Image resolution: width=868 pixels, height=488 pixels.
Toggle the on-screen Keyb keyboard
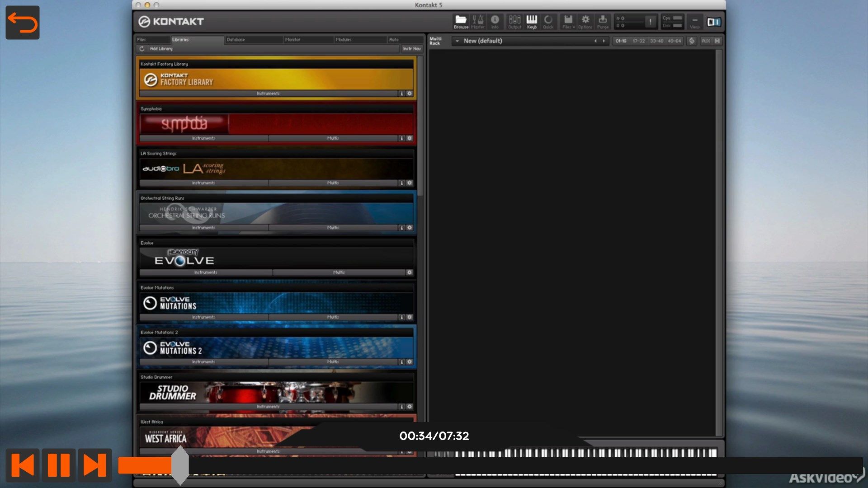532,21
